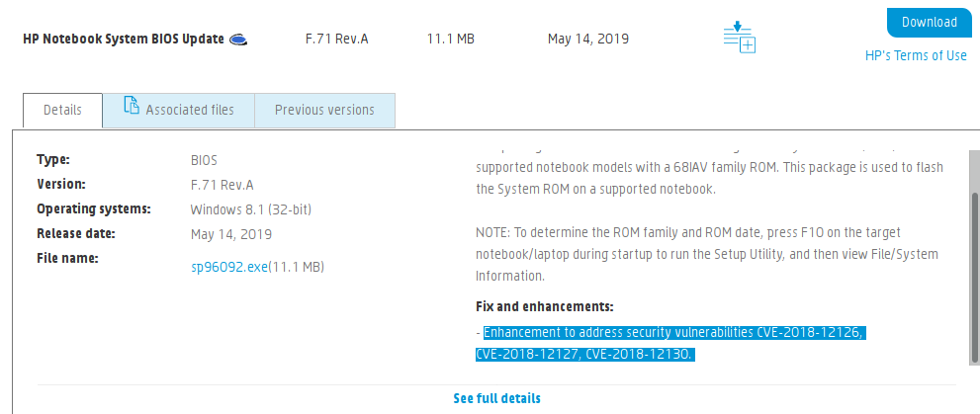
Task: Open the Previous versions tab
Action: pos(324,111)
